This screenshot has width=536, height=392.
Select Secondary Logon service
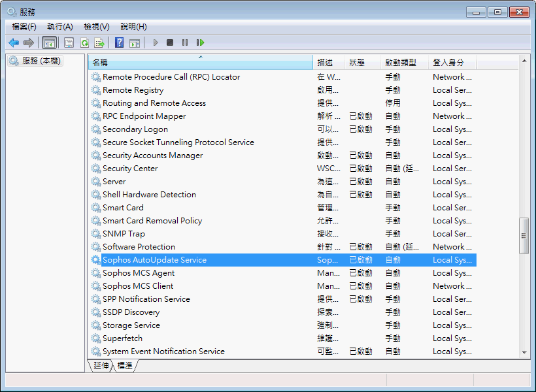point(282,129)
